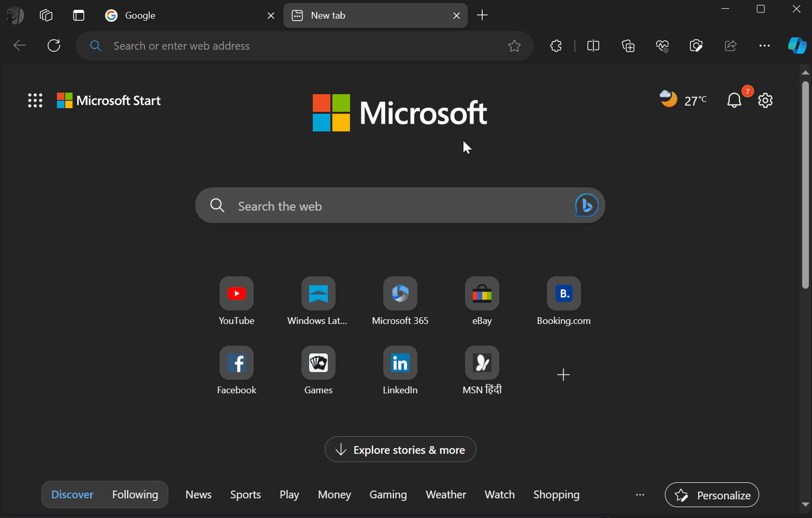Click the page vertical scrollbar thumb
Image resolution: width=812 pixels, height=518 pixels.
coord(805,184)
